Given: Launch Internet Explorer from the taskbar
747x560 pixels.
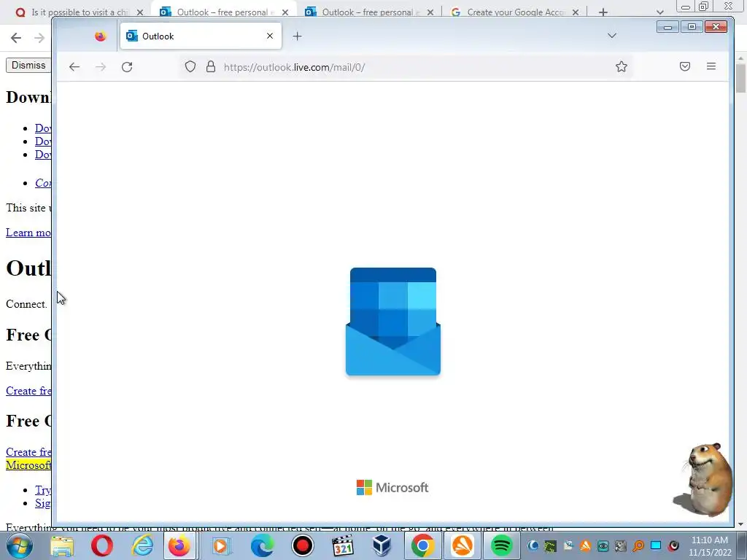Looking at the screenshot, I should [142, 546].
